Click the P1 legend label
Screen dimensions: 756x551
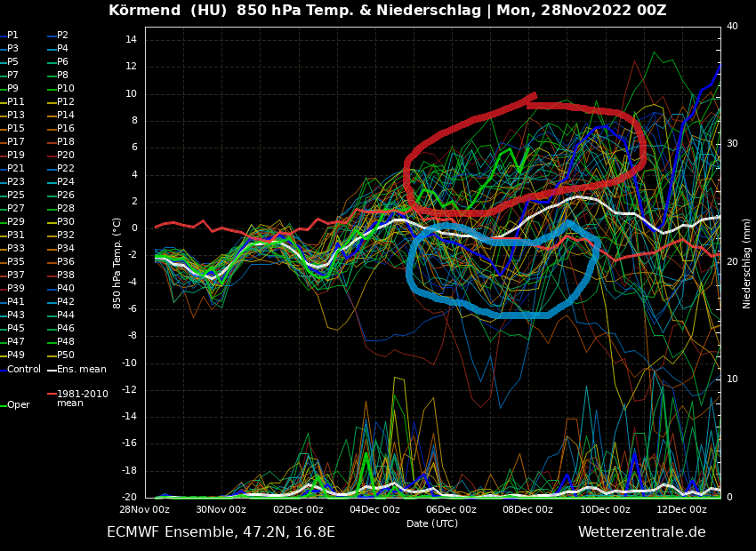point(12,36)
